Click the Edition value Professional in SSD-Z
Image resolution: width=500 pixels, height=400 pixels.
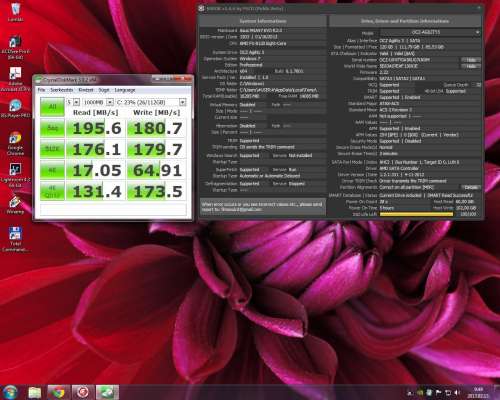pyautogui.click(x=251, y=65)
